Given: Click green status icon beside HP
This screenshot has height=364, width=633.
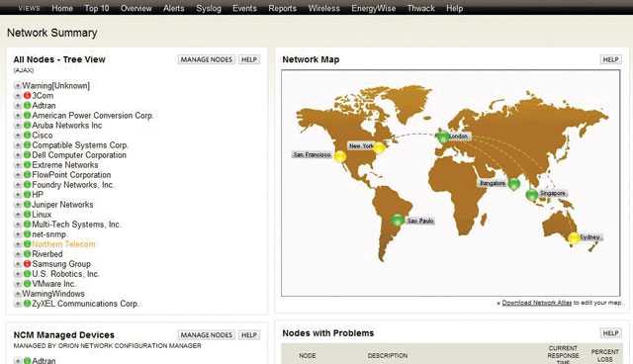Looking at the screenshot, I should 27,195.
